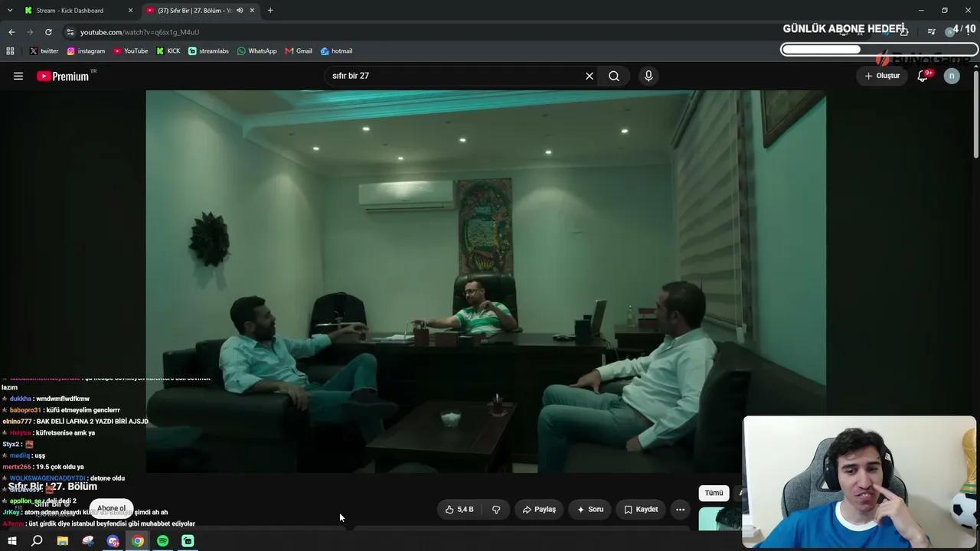
Task: Open the twitter bookmark
Action: [44, 51]
